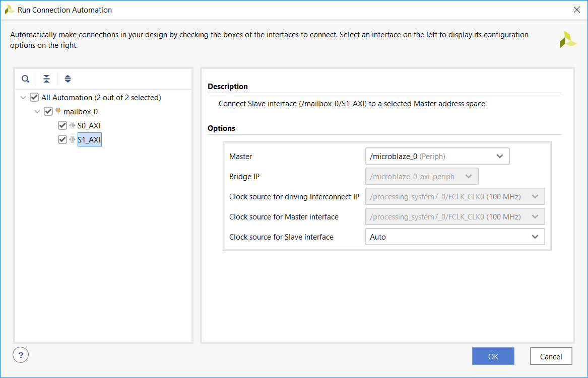Toggle the mailbox_0 checkbox
Screen dimensions: 588x378
click(x=48, y=111)
